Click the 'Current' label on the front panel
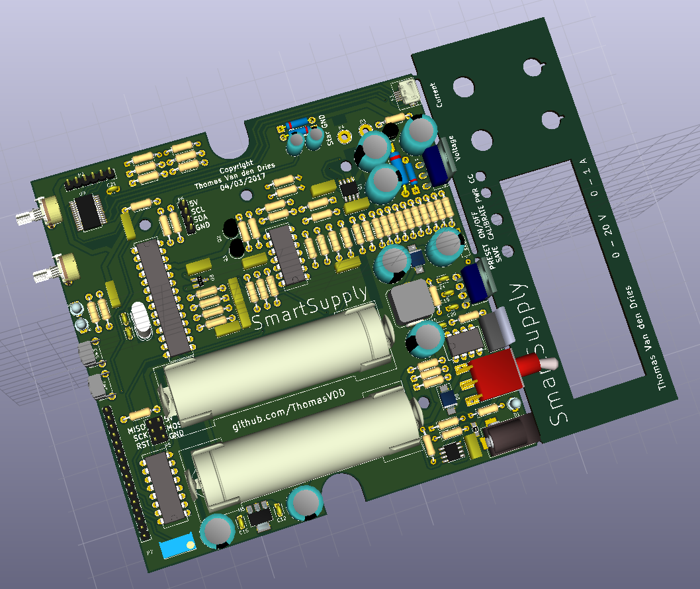The height and width of the screenshot is (589, 700). tap(436, 95)
